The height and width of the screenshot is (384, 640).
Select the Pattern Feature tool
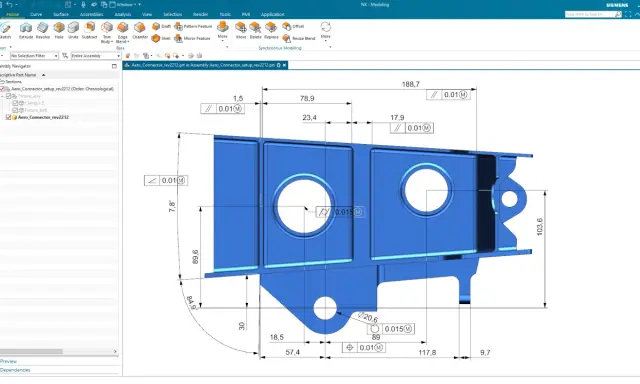point(193,26)
